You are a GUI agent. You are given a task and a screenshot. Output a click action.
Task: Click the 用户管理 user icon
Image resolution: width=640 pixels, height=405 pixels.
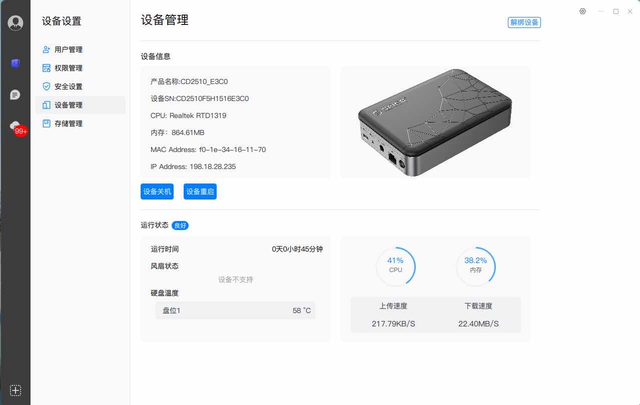pos(47,50)
